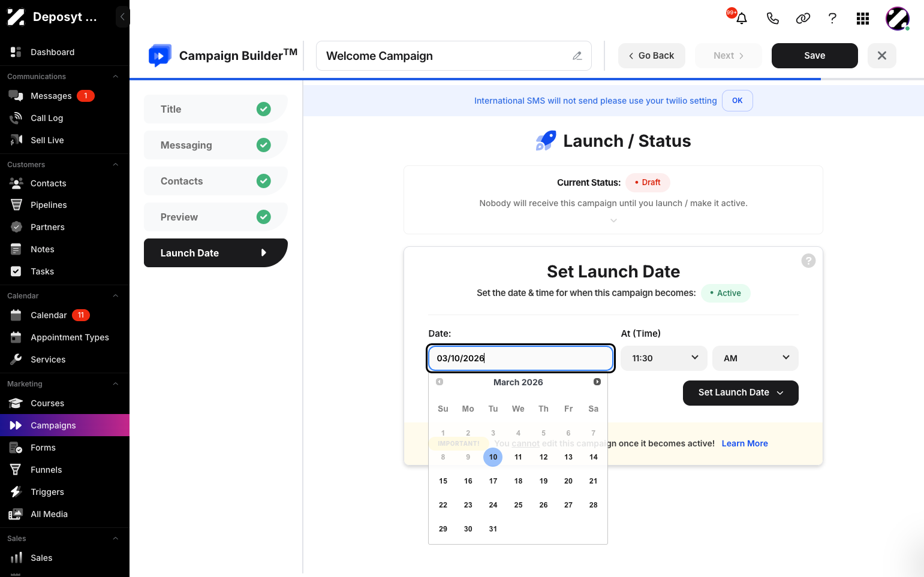Open notifications bell icon
The width and height of the screenshot is (924, 577).
[x=742, y=19]
